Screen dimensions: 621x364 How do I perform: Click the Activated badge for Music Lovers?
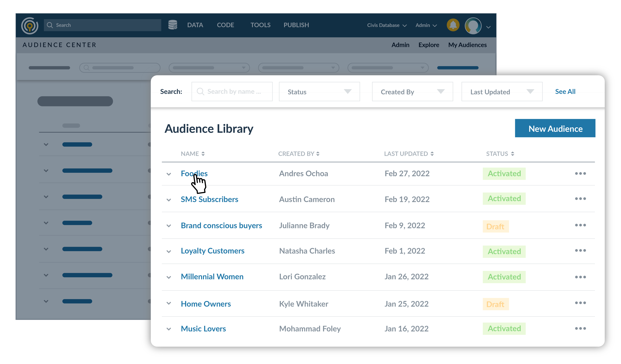(504, 329)
